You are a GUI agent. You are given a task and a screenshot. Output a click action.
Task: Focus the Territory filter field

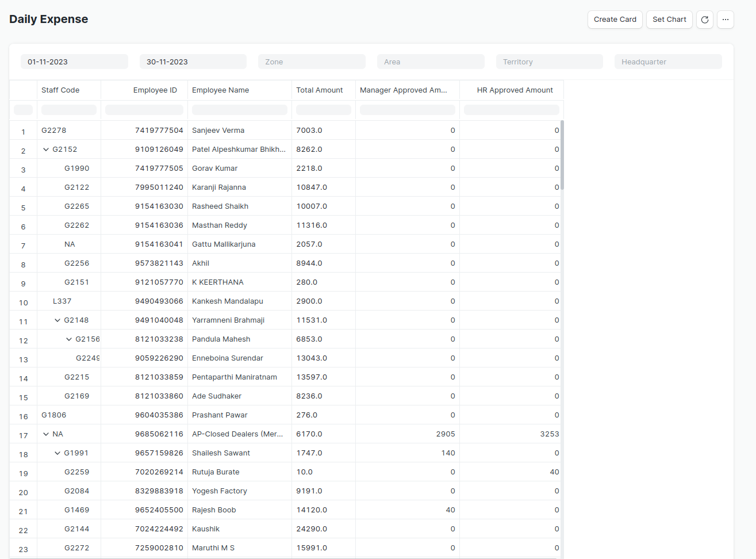pos(549,62)
